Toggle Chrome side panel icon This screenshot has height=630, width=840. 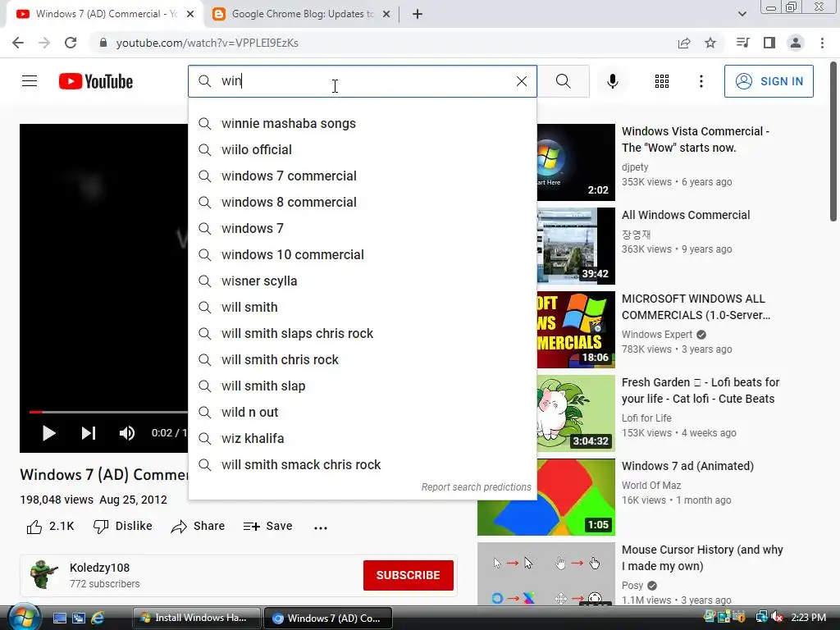(769, 43)
